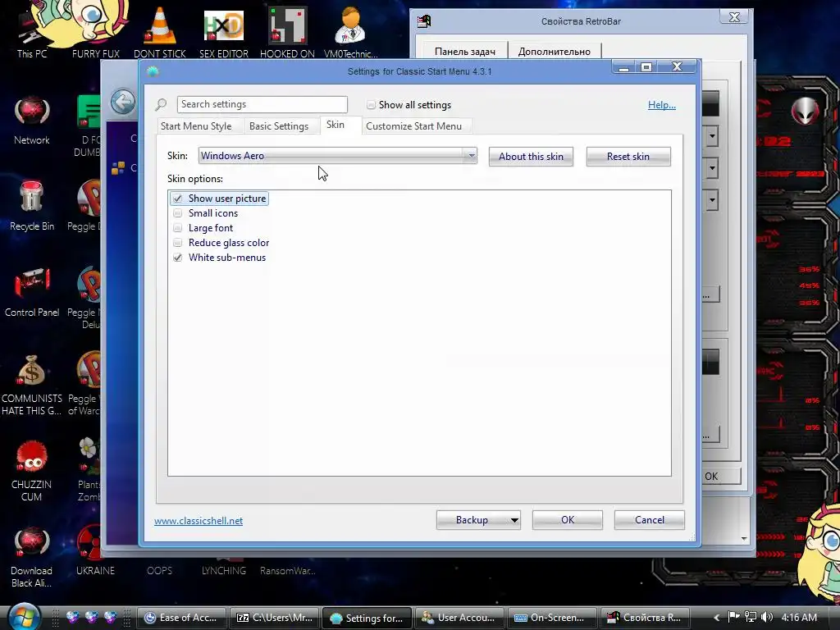The image size is (840, 630).
Task: Open the Skin dropdown showing Windows Aero
Action: click(x=337, y=156)
